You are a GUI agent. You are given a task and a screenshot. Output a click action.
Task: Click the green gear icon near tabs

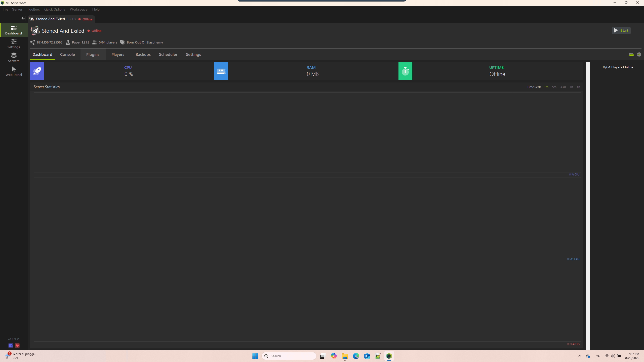click(639, 55)
